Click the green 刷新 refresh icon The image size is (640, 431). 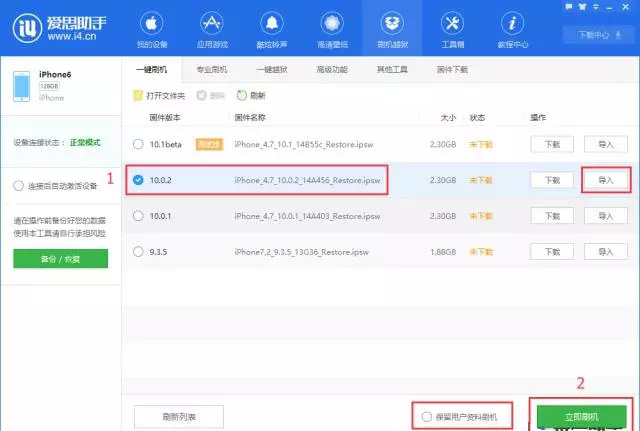point(242,95)
